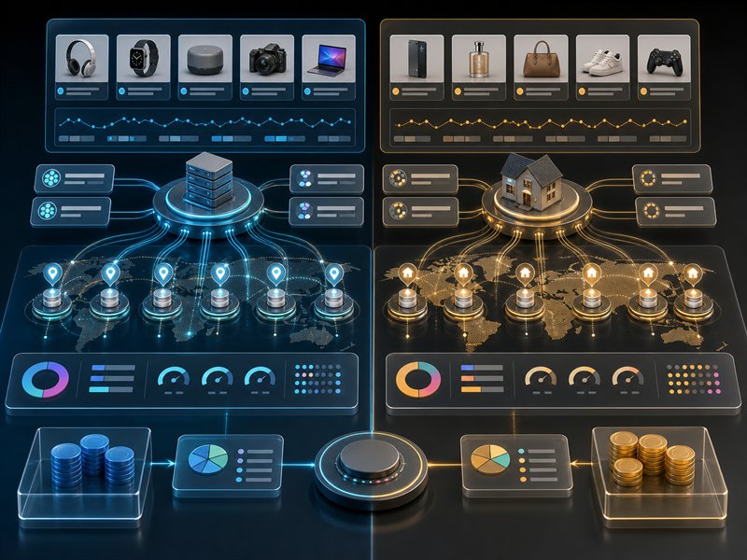Open the gold dot matrix grid
Viewport: 747px width, 560px height.
[x=693, y=380]
